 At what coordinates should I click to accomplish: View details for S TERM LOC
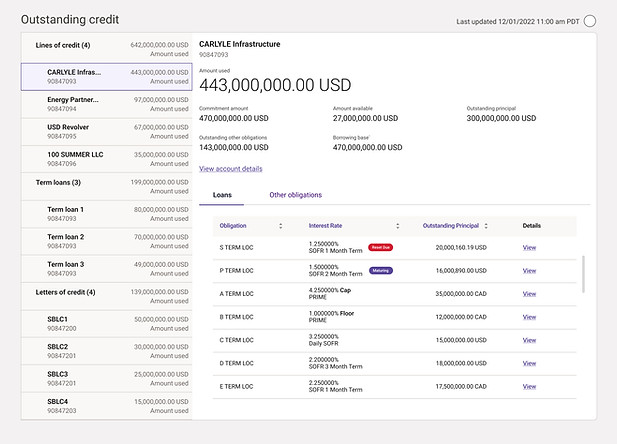[529, 248]
